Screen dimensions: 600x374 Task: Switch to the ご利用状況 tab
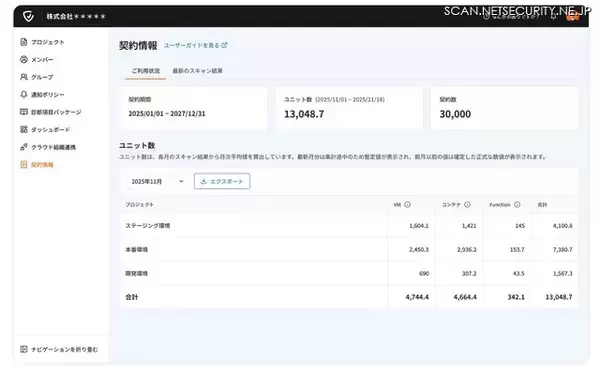coord(146,71)
